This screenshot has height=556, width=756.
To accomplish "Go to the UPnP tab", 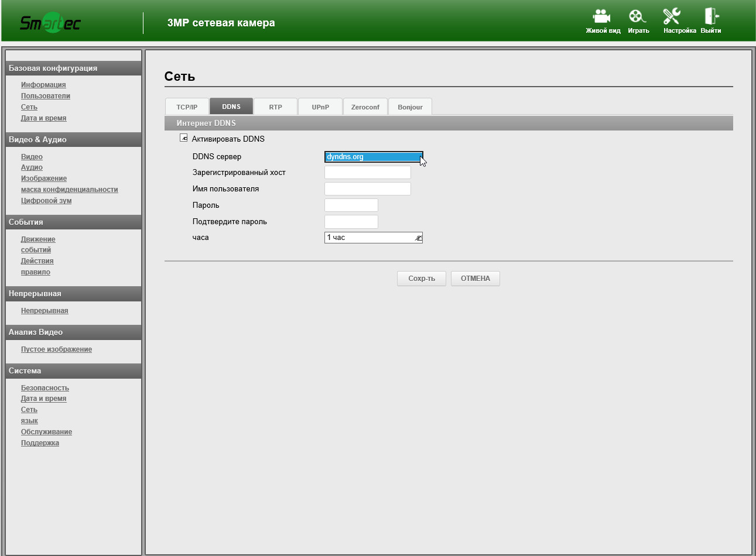I will click(320, 107).
